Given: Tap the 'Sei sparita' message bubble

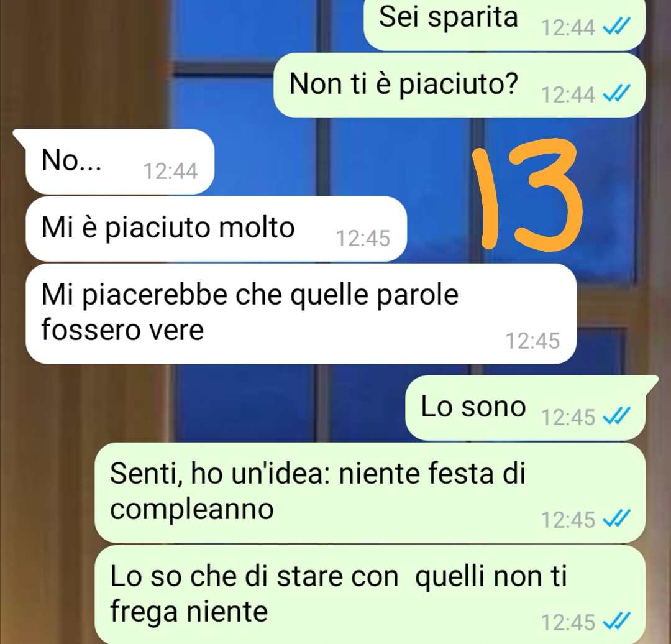Looking at the screenshot, I should [x=504, y=25].
